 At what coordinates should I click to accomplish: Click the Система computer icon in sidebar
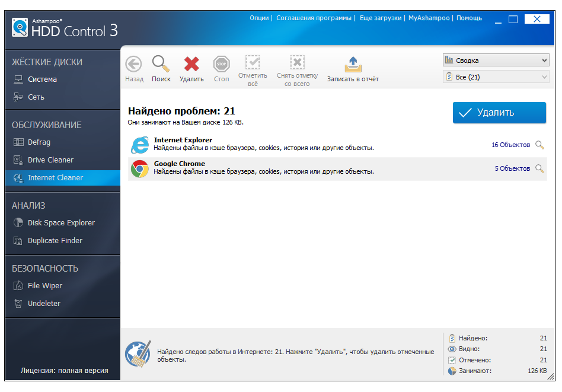point(18,79)
